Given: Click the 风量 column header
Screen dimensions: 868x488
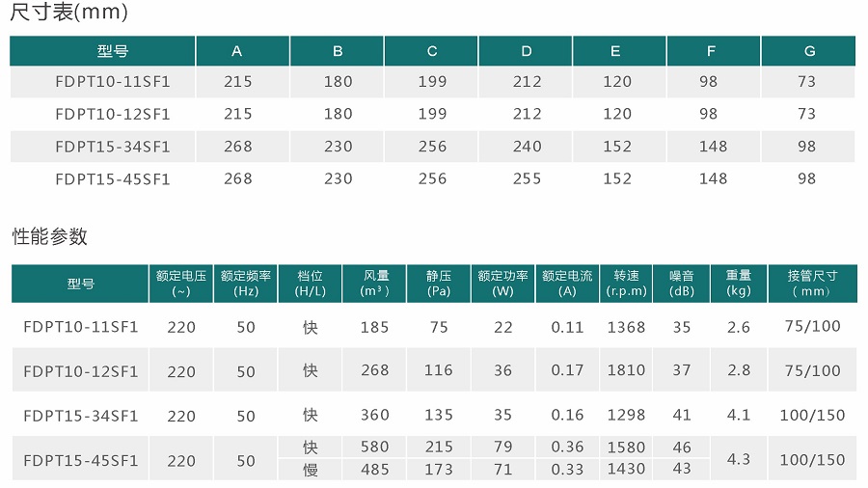Looking at the screenshot, I should [374, 283].
